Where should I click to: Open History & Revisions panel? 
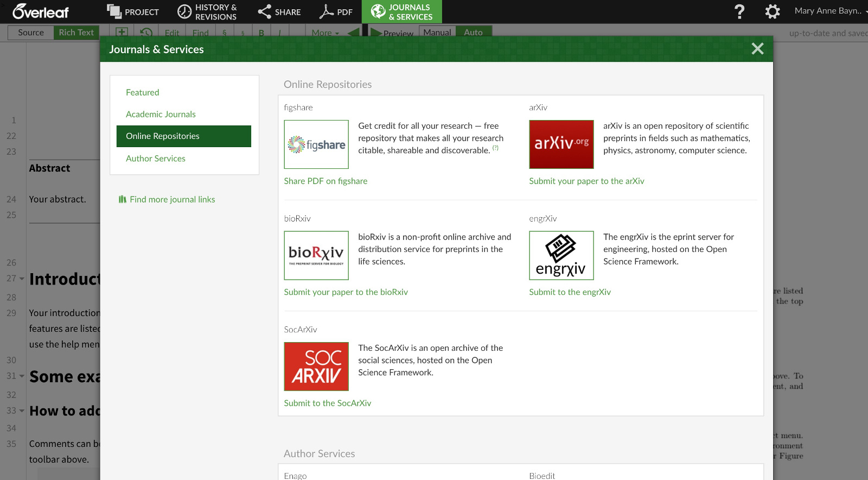tap(207, 11)
